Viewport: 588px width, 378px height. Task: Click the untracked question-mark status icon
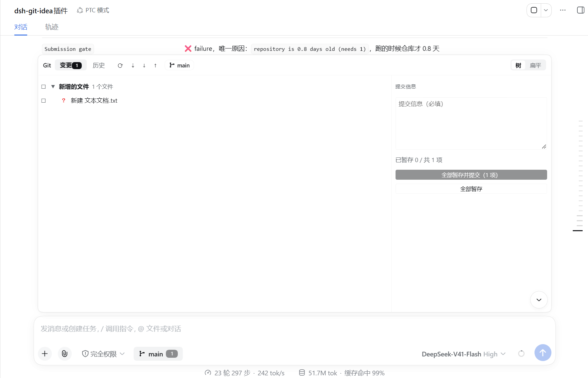(63, 100)
